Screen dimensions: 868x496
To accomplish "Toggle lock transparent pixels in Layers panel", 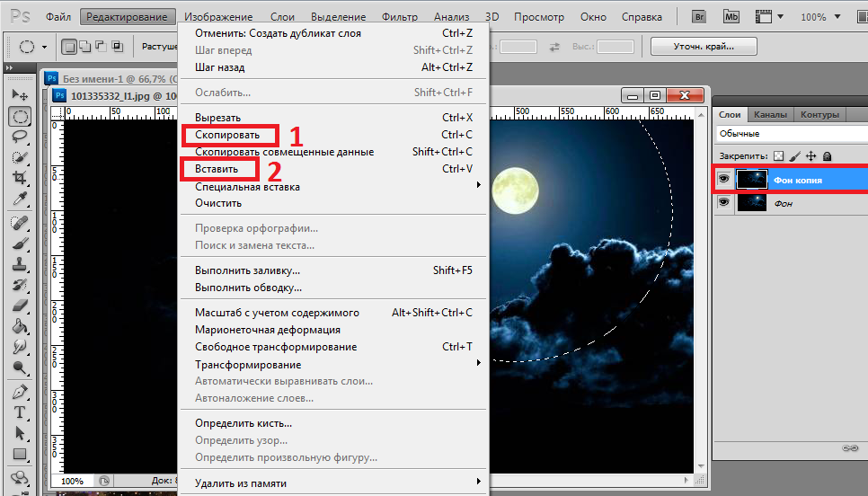I will 779,156.
